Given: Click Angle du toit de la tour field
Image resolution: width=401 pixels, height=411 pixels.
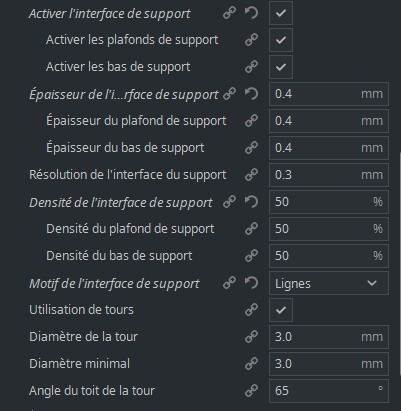Looking at the screenshot, I should 329,391.
